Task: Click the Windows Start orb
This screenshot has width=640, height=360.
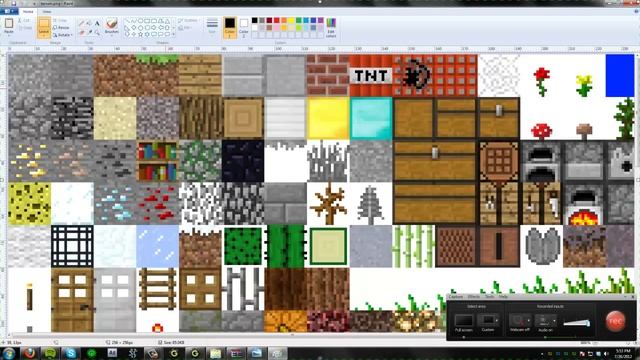Action: pos(8,353)
